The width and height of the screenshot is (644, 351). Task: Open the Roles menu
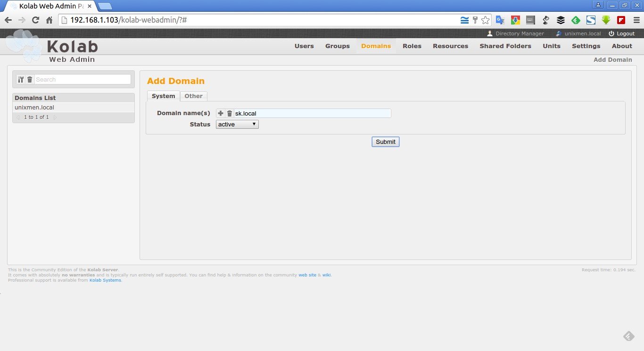(412, 46)
